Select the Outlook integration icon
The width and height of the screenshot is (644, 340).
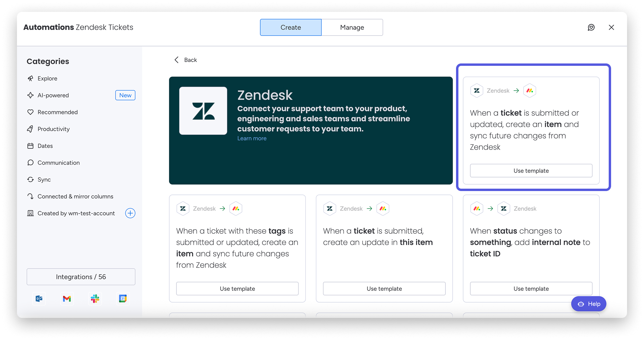click(x=39, y=299)
